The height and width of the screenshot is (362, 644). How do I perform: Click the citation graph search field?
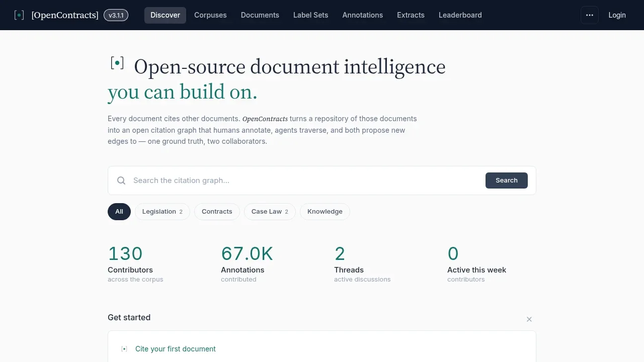pos(305,180)
